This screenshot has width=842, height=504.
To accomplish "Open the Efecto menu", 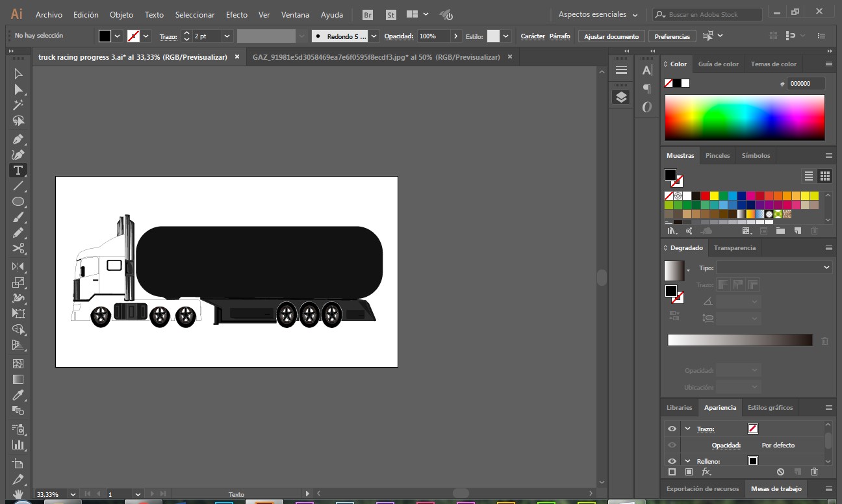I will [236, 14].
